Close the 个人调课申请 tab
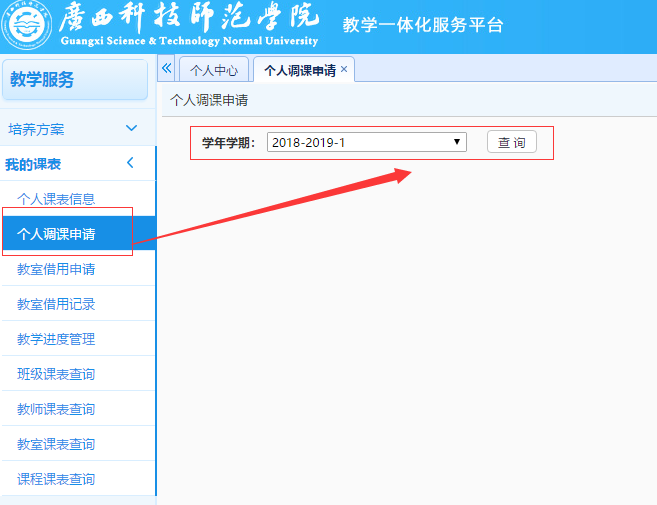Viewport: 657px width, 505px height. click(344, 69)
